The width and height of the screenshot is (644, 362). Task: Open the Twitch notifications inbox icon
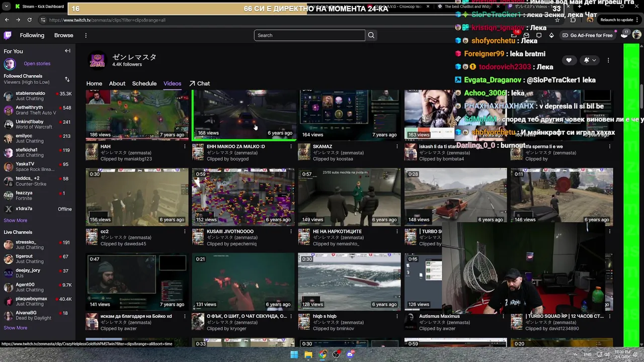pos(526,35)
